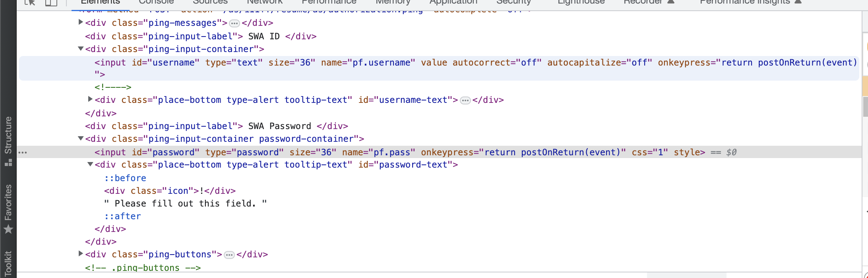
Task: Expand collapsed content ellipsis of username-text div
Action: point(465,100)
